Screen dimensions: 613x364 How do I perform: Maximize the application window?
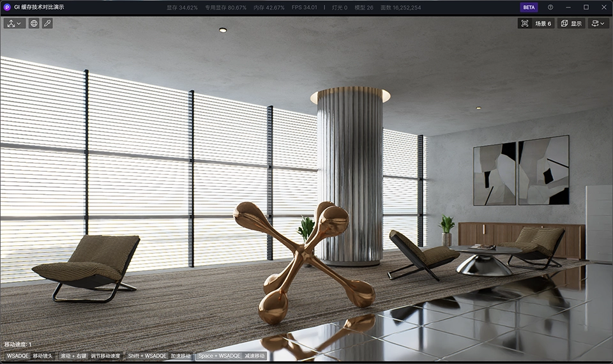tap(586, 7)
